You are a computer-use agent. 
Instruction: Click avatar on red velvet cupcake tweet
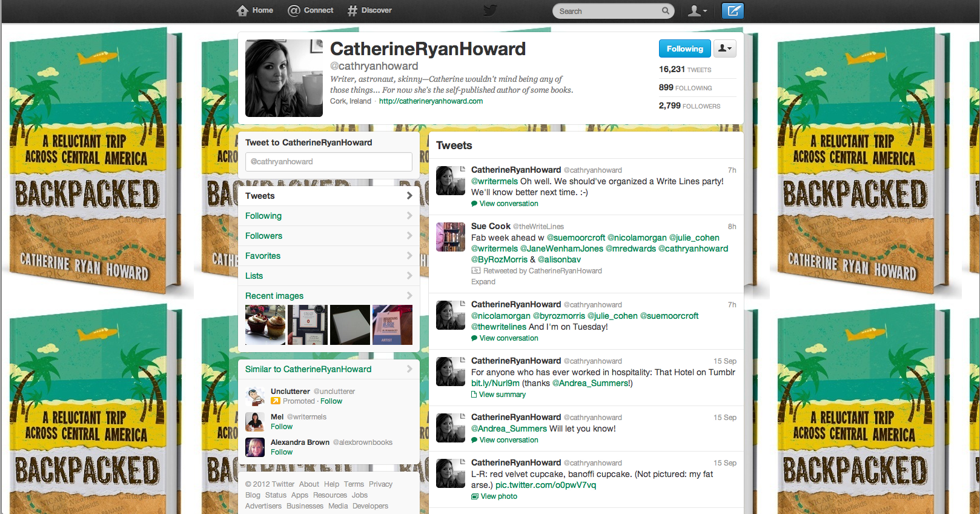tap(451, 473)
